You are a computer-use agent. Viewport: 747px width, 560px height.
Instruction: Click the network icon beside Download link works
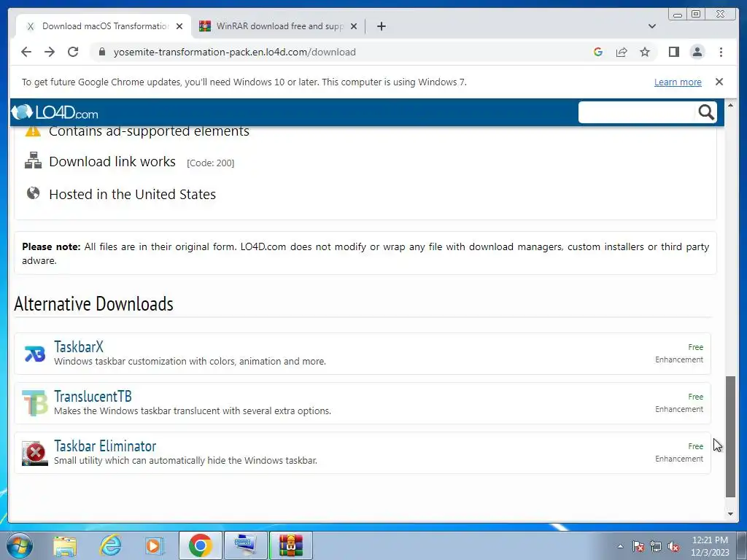[33, 160]
